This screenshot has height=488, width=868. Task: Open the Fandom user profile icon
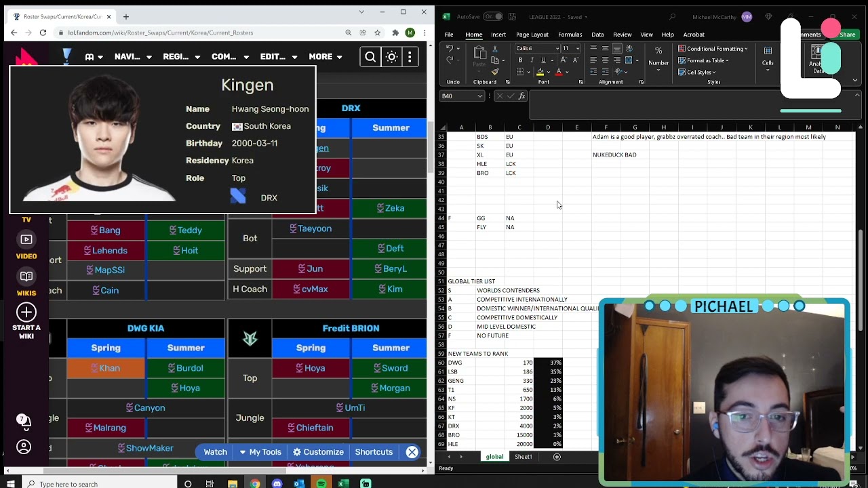[x=24, y=447]
